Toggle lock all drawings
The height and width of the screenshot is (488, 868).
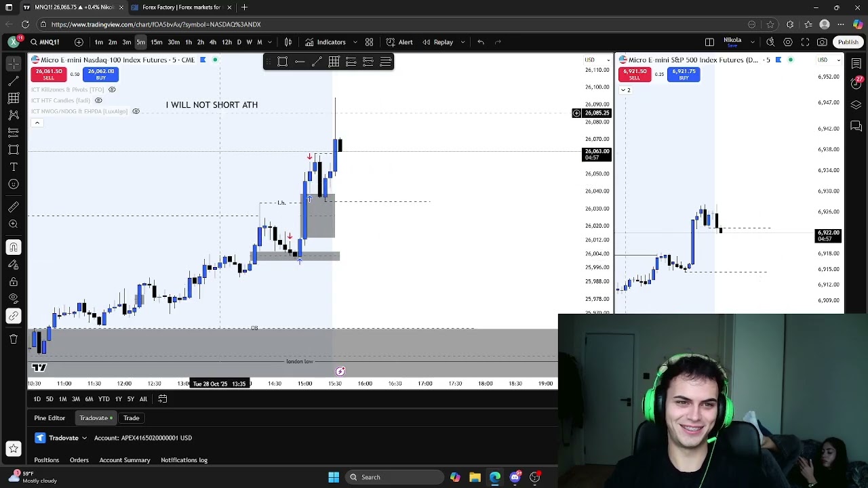point(14,281)
